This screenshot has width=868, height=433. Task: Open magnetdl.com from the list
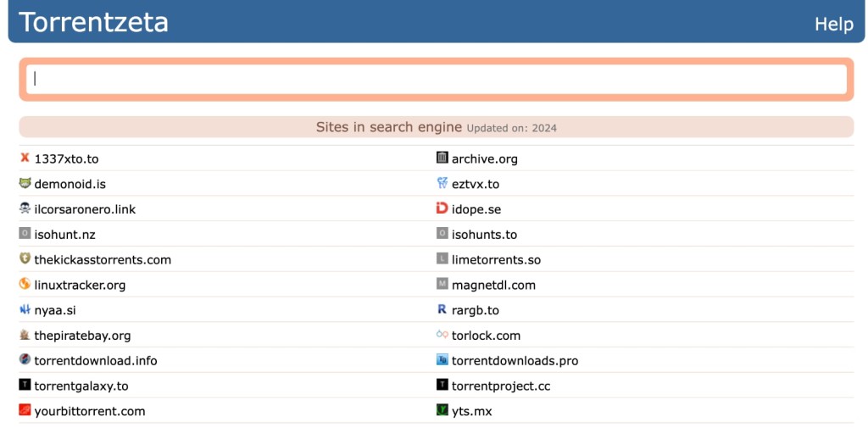coord(494,286)
